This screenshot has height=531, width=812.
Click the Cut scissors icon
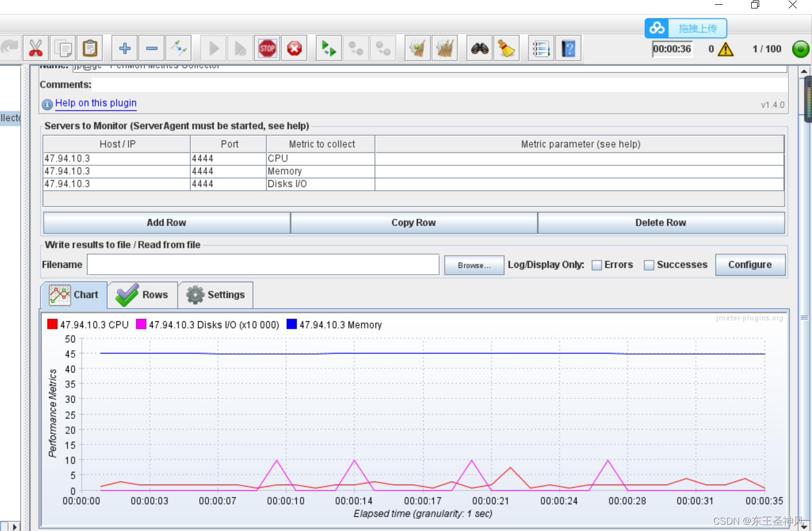(x=35, y=49)
